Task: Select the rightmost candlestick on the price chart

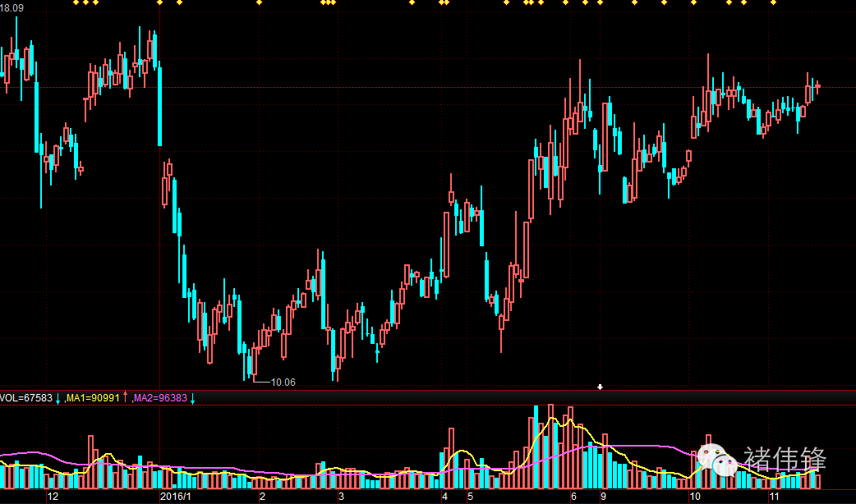Action: tap(817, 86)
